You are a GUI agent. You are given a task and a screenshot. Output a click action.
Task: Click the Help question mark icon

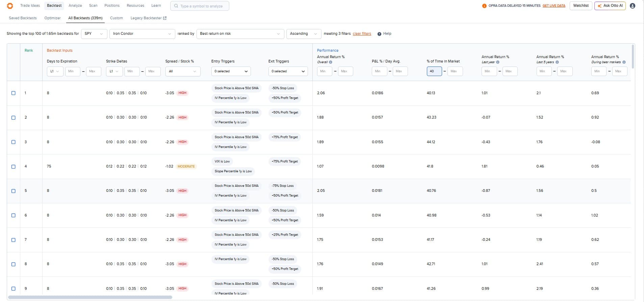379,34
